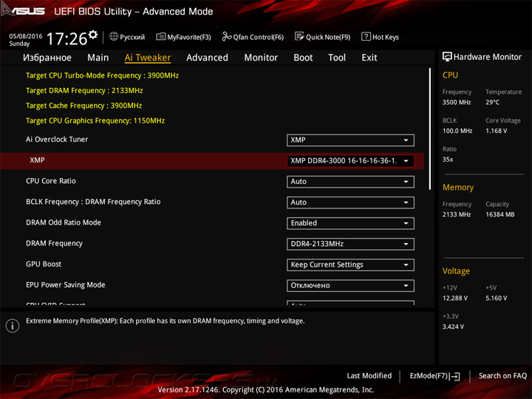Click the MyFavorite list icon

pos(161,36)
